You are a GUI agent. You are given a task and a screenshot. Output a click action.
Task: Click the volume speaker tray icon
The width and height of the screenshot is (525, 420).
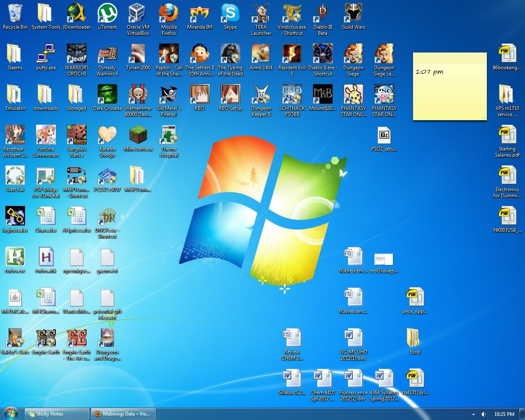click(x=484, y=414)
